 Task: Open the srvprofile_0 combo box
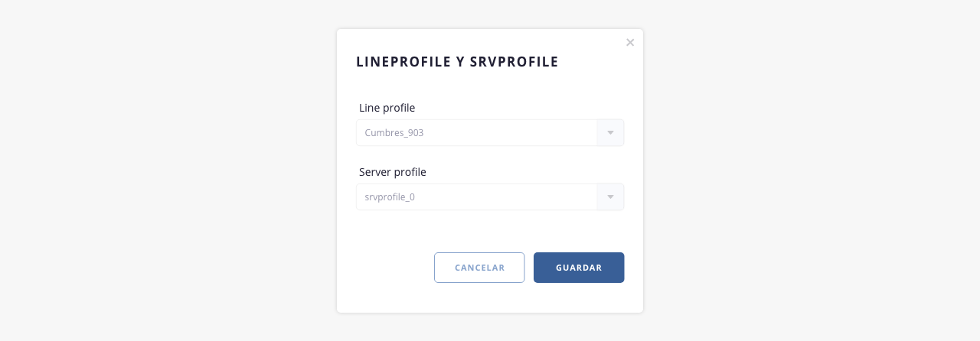pyautogui.click(x=476, y=197)
